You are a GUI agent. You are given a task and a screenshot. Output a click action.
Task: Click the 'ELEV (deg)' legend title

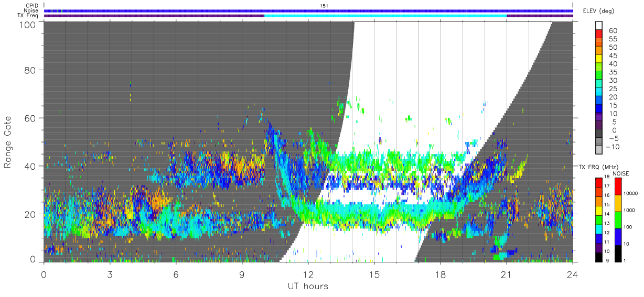coord(600,10)
